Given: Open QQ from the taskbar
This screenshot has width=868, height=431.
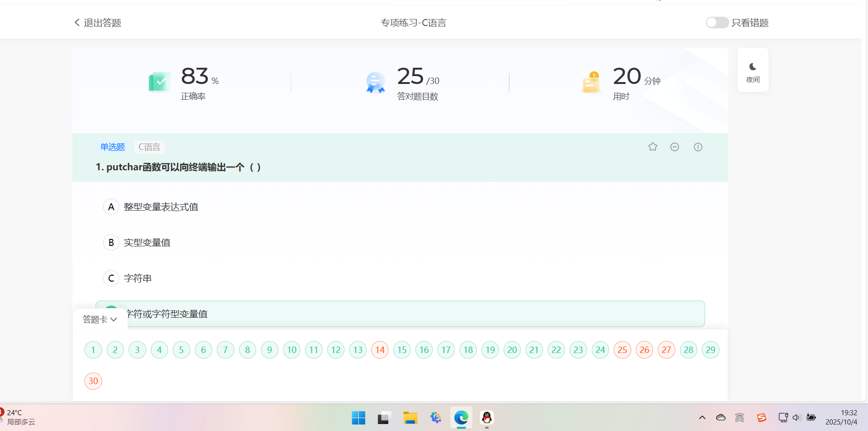Looking at the screenshot, I should pyautogui.click(x=486, y=418).
